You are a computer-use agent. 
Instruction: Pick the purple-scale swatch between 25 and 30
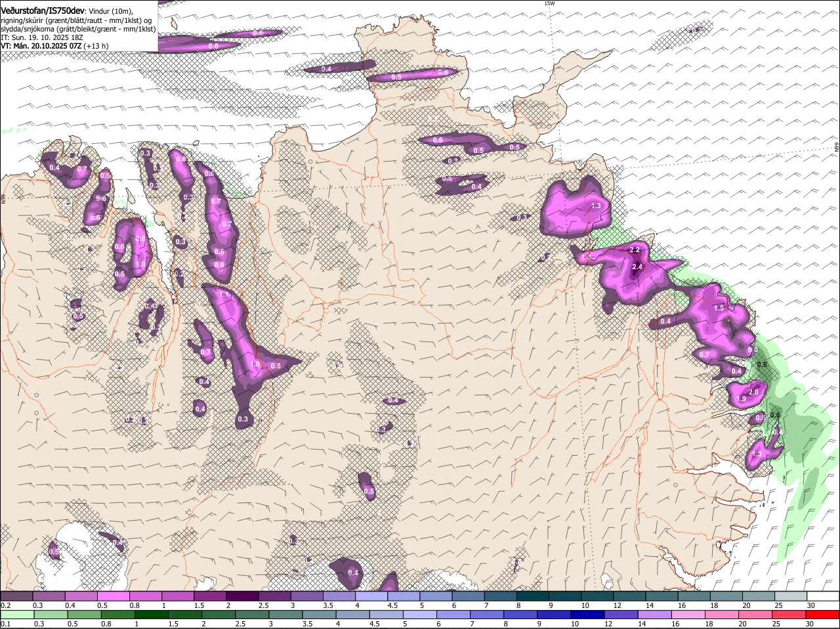pyautogui.click(x=791, y=596)
